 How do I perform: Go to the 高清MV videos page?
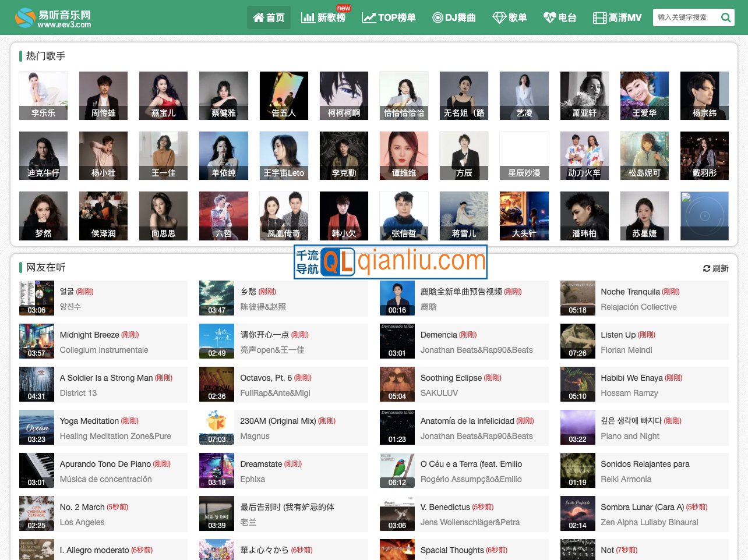[x=617, y=17]
